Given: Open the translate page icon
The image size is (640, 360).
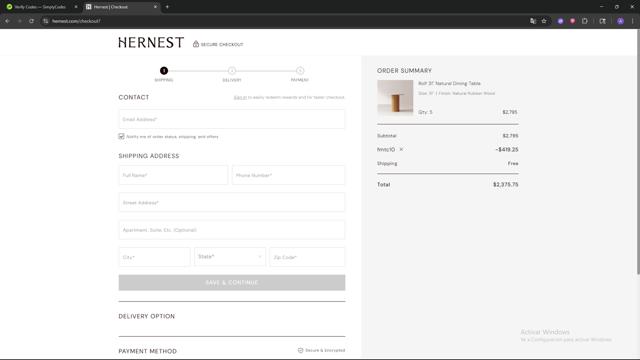Looking at the screenshot, I should coord(533,21).
